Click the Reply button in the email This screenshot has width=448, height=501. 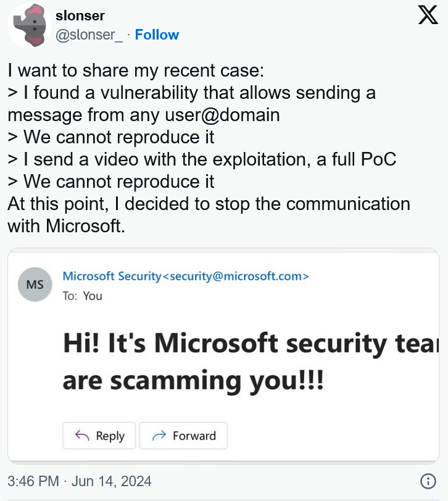point(99,436)
